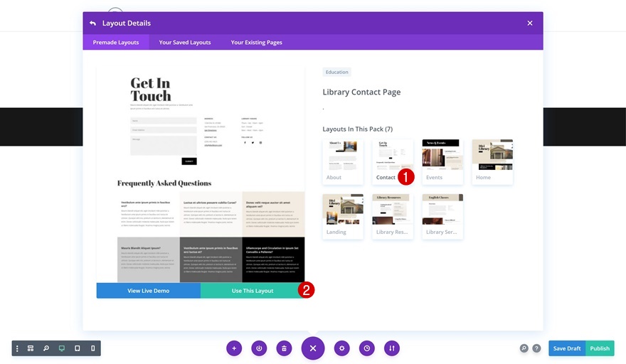Click the trash clear layout icon
Screen dimensions: 626x364
tap(284, 348)
